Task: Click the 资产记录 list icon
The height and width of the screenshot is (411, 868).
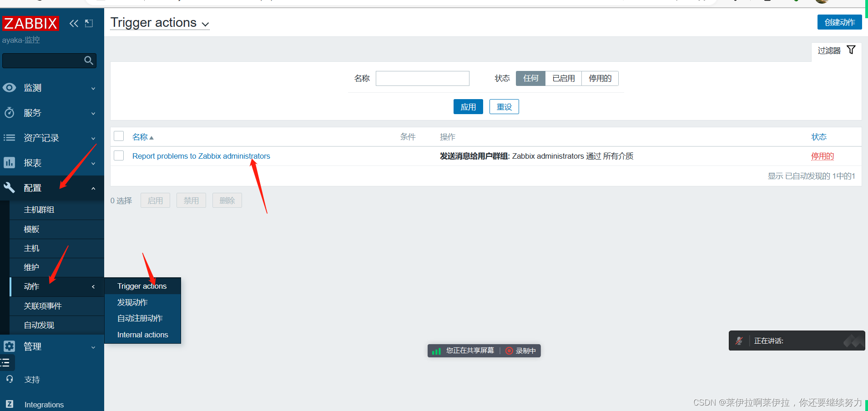Action: pyautogui.click(x=10, y=137)
